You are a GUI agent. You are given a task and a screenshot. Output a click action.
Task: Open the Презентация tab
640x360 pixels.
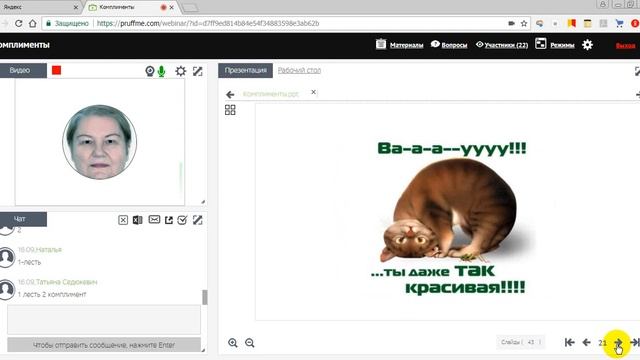click(x=245, y=70)
